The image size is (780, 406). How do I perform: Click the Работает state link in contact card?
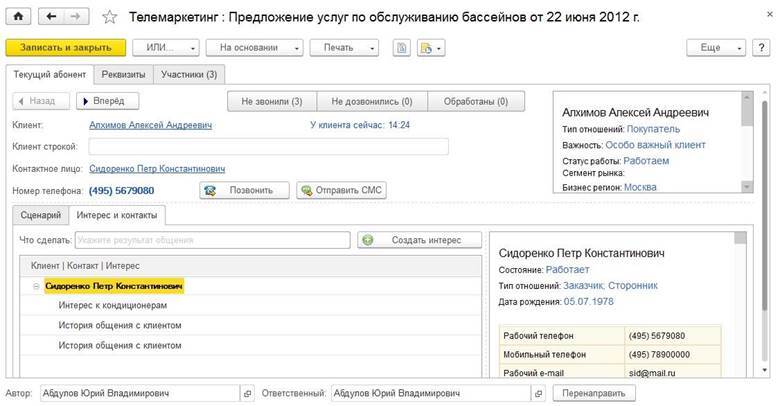[568, 270]
